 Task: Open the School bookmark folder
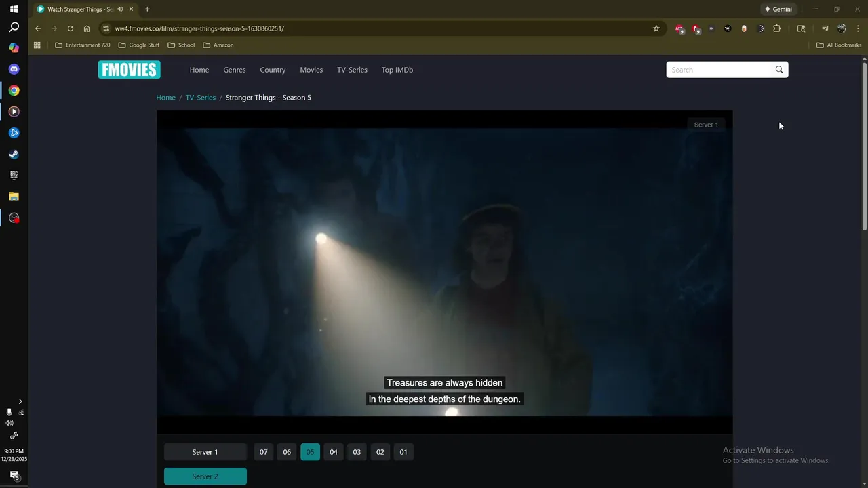(x=181, y=45)
